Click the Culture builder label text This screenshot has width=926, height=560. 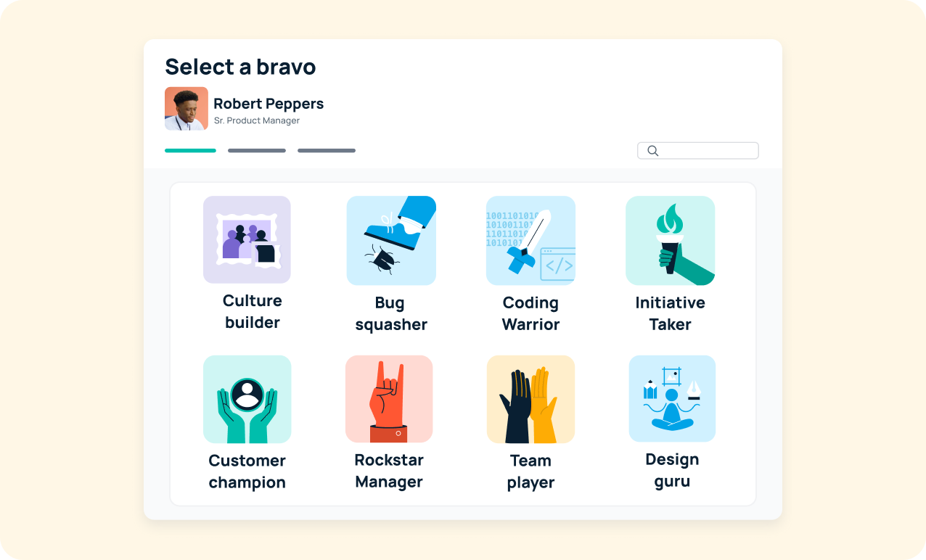point(252,311)
